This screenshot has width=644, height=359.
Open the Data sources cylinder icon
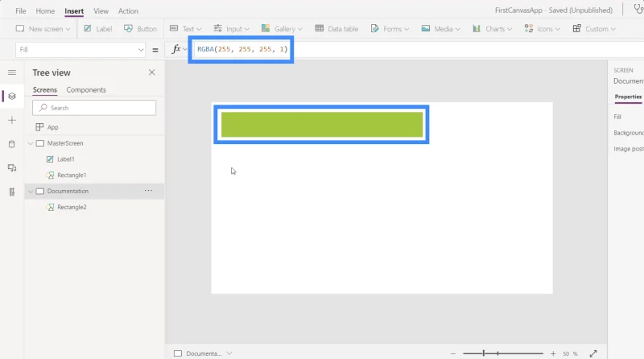tap(12, 144)
